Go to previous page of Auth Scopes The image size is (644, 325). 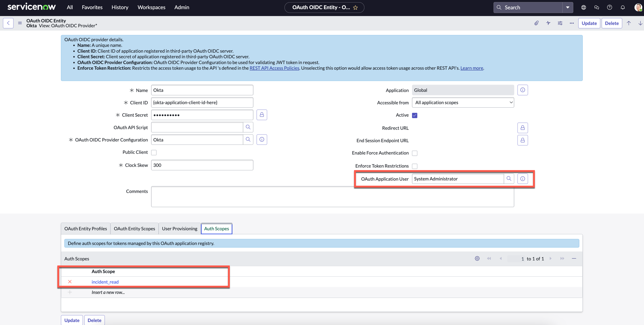pyautogui.click(x=500, y=259)
